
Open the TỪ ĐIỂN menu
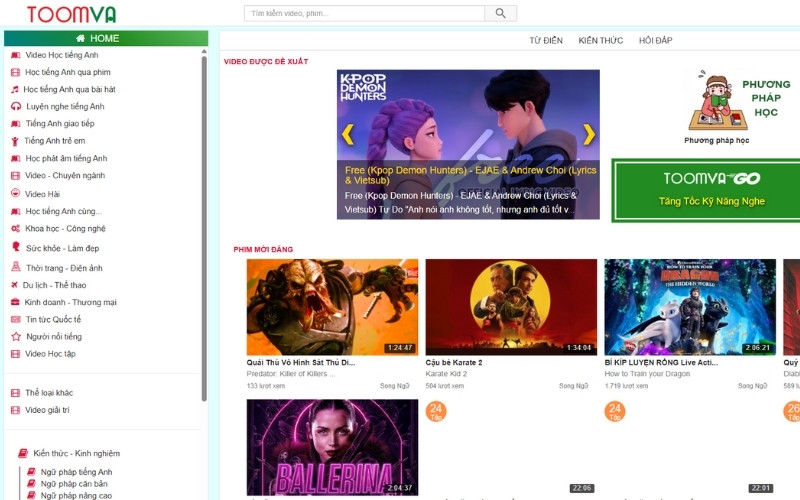546,40
